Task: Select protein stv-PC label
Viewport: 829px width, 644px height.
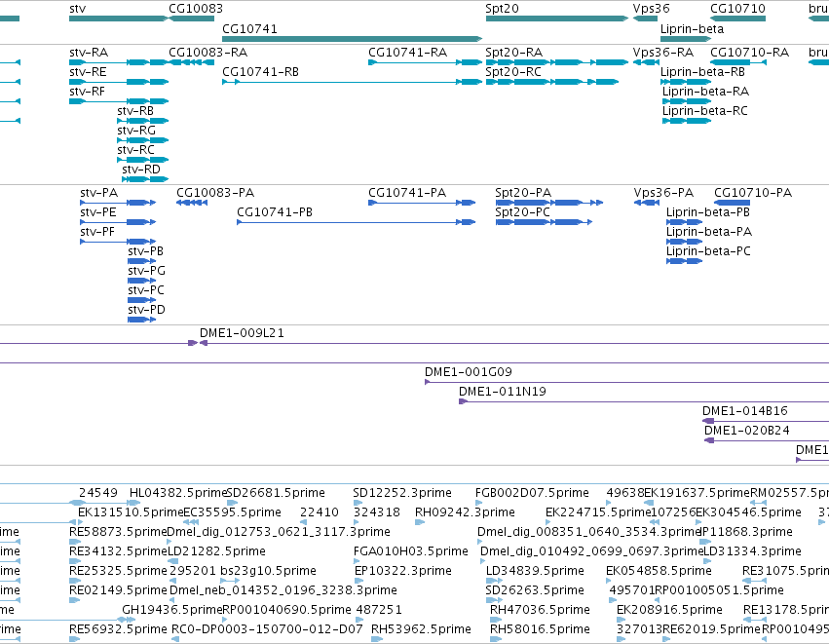Action: (146, 290)
